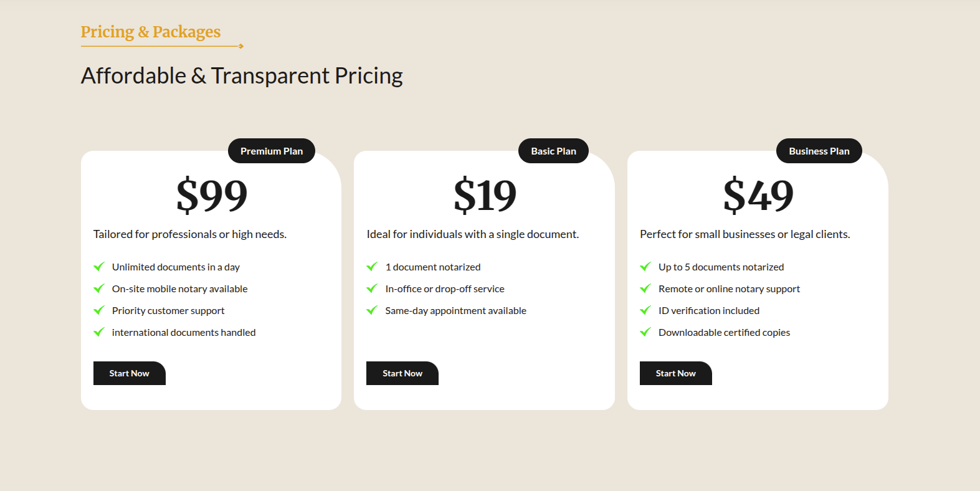Click the Affordable & Transparent Pricing title
This screenshot has height=491, width=980.
(x=242, y=76)
